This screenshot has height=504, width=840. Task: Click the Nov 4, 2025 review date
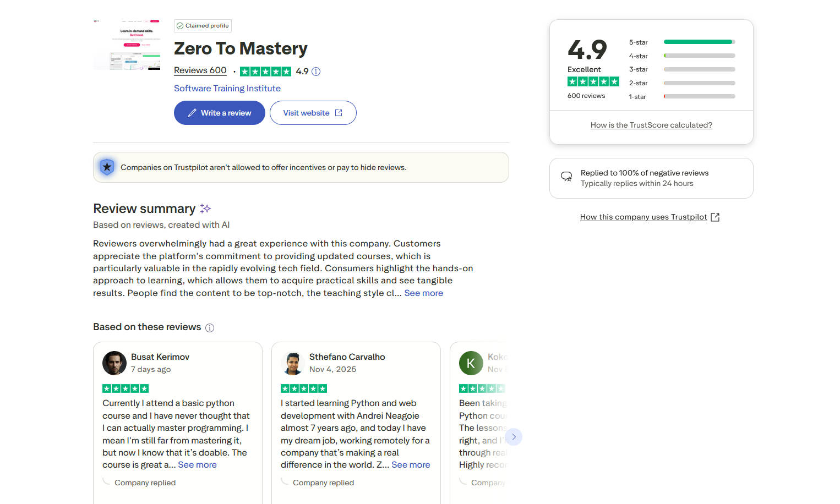[x=333, y=370]
